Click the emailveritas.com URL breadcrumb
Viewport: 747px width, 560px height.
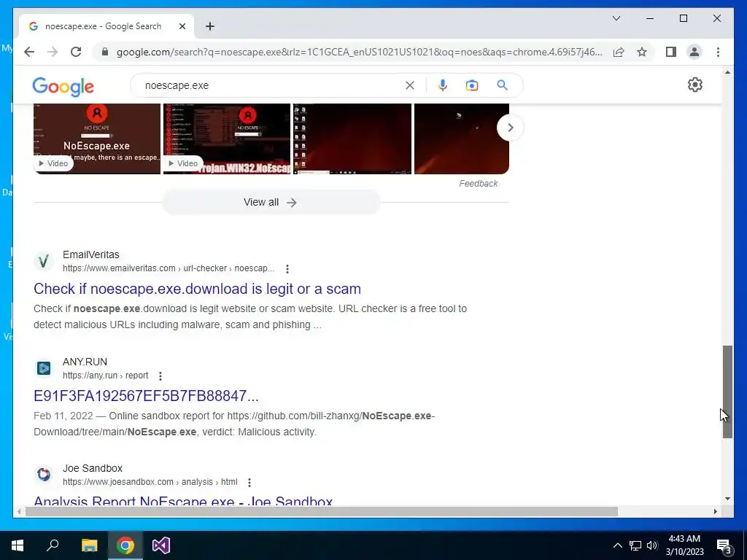(x=169, y=268)
